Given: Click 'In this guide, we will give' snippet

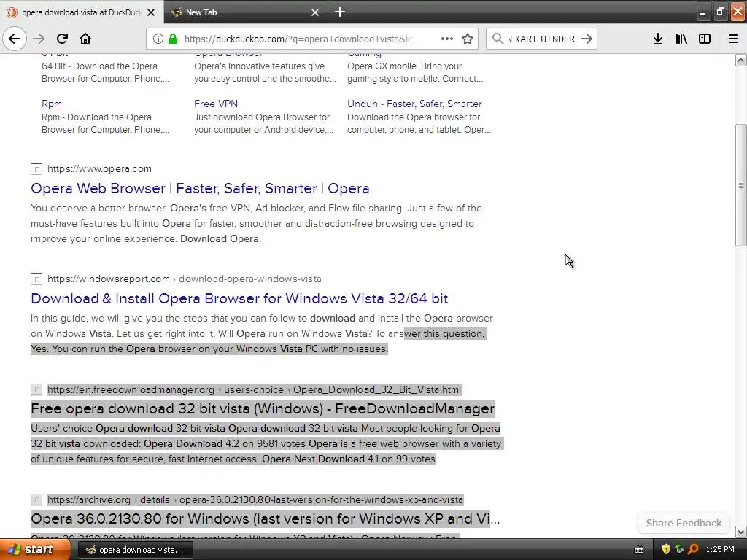Looking at the screenshot, I should pos(262,333).
